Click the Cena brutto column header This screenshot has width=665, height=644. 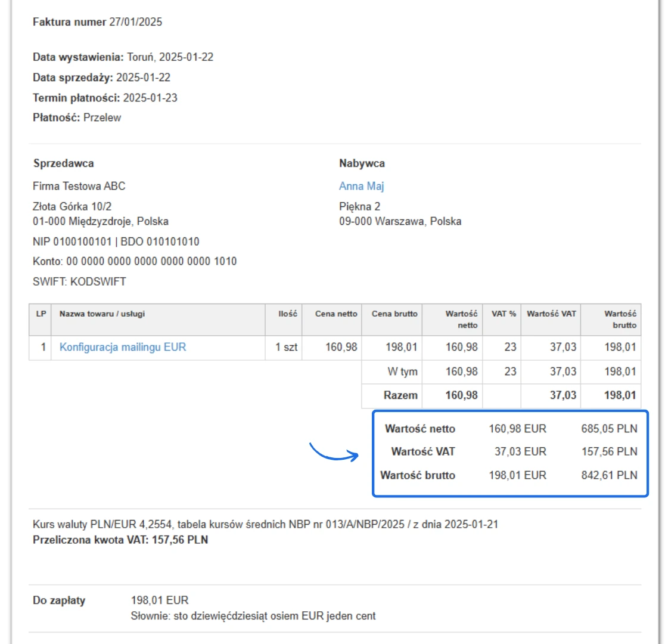[394, 314]
